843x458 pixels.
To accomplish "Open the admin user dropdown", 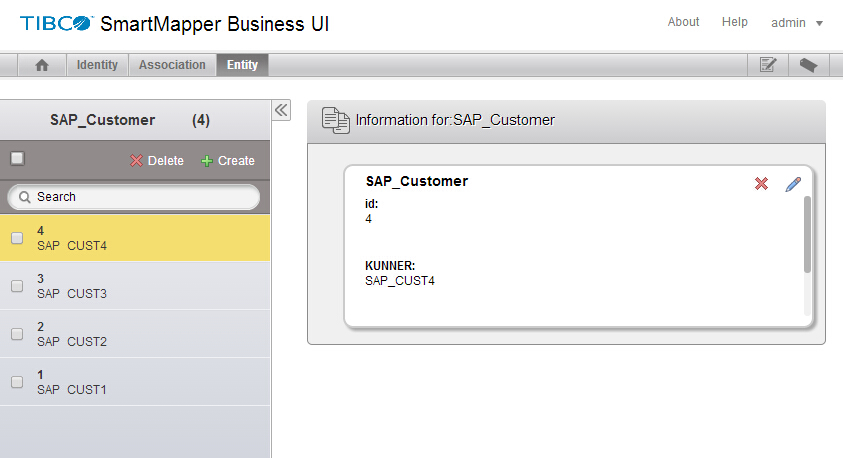I will click(x=797, y=22).
